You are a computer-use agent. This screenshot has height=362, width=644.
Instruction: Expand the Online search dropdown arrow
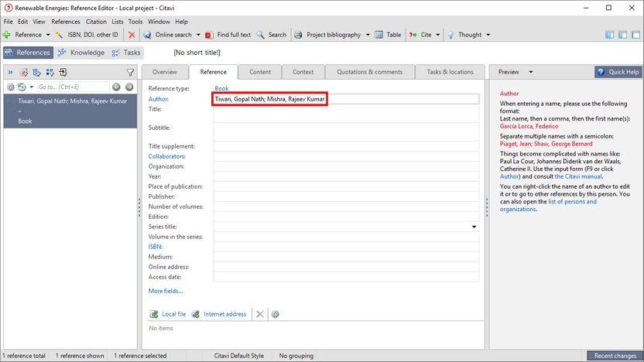(x=198, y=35)
